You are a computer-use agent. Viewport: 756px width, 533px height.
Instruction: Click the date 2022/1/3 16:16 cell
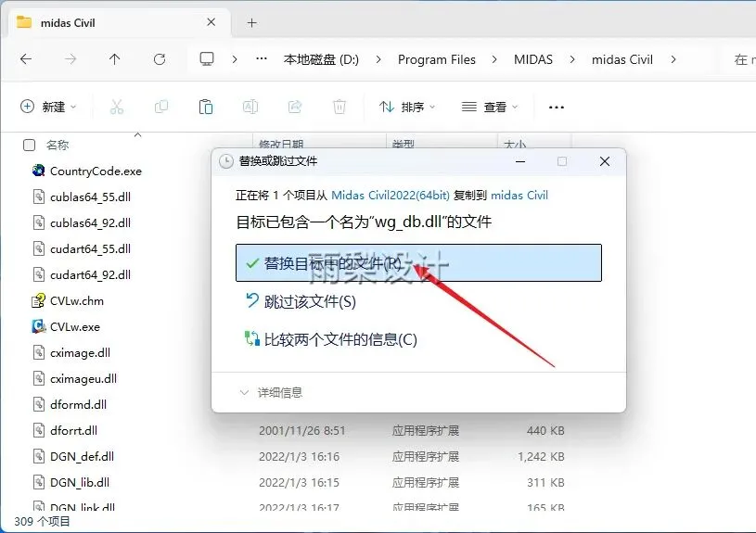pos(299,456)
